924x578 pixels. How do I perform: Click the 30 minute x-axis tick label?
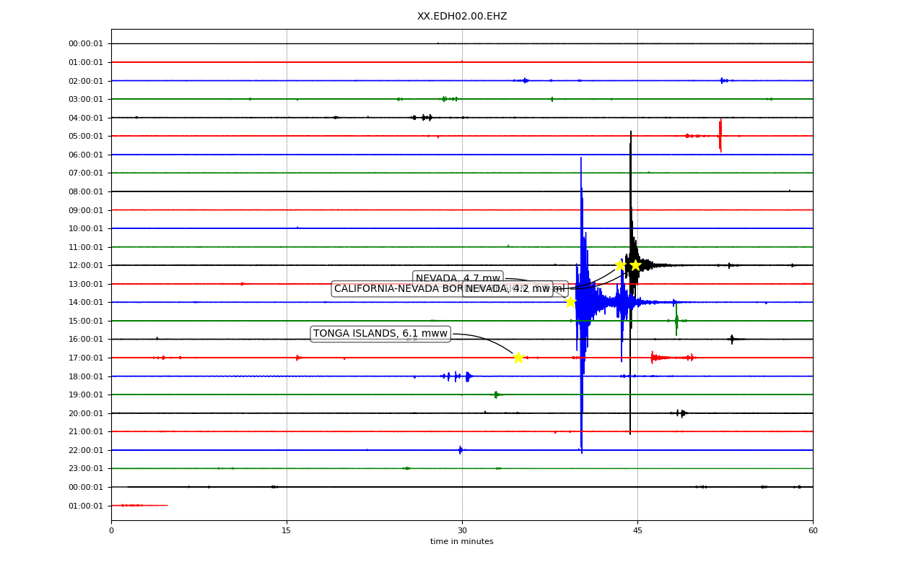coord(462,531)
